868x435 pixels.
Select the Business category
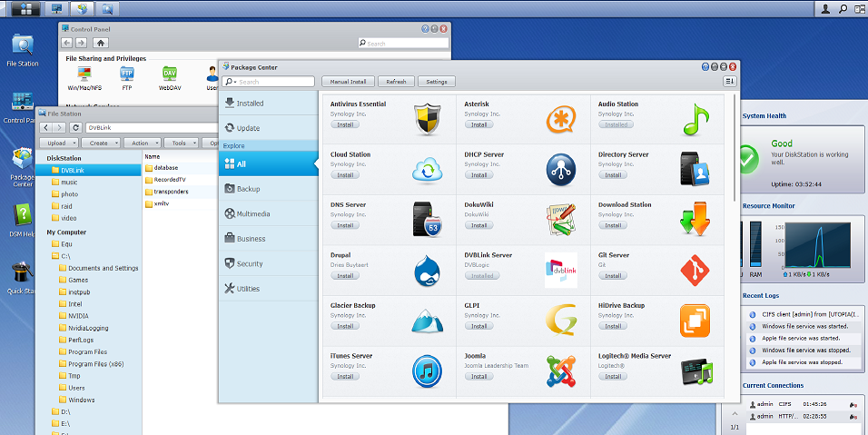(x=269, y=239)
